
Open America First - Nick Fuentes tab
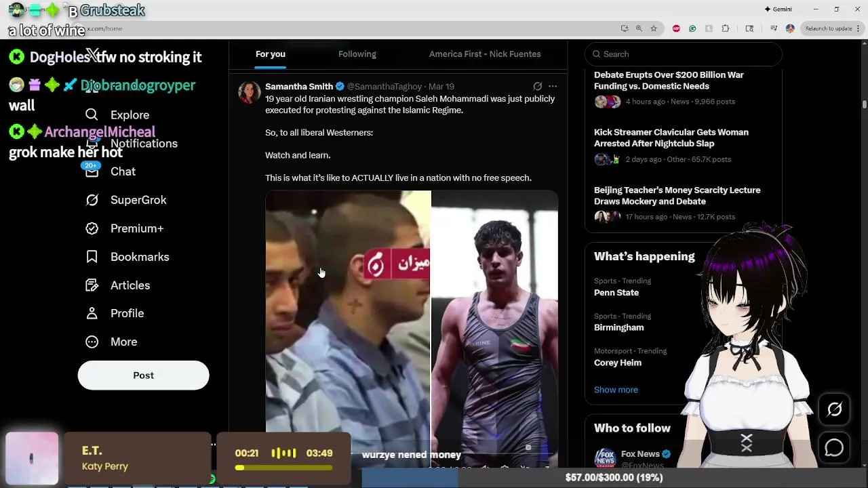(485, 54)
